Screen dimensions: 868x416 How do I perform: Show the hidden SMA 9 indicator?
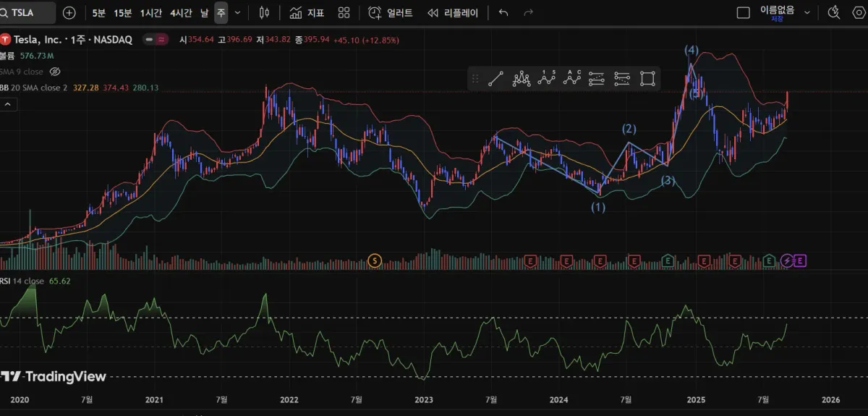(x=55, y=72)
